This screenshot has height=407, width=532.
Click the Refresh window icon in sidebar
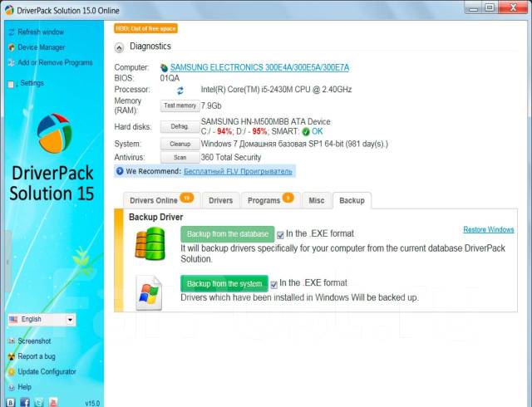click(x=10, y=32)
